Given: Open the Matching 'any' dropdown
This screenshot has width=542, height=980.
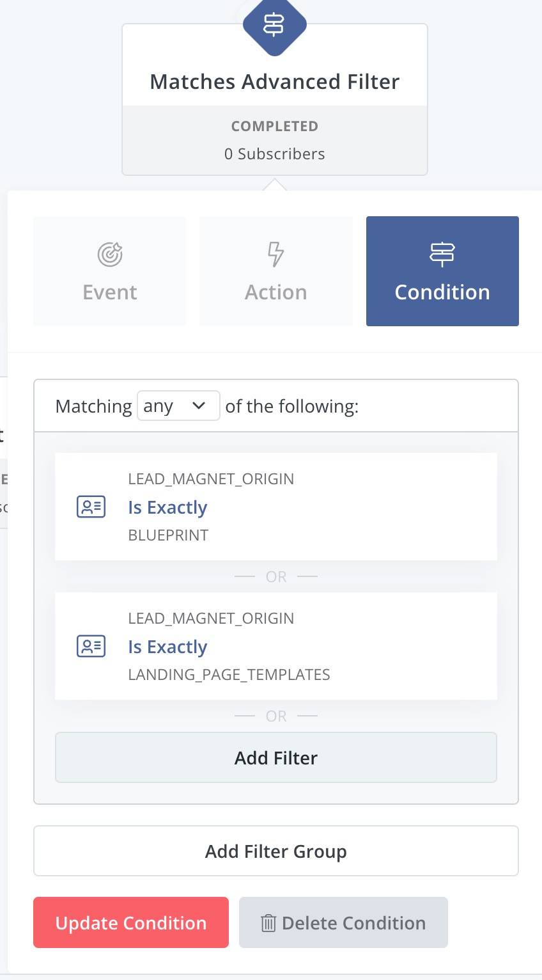Looking at the screenshot, I should pos(178,406).
